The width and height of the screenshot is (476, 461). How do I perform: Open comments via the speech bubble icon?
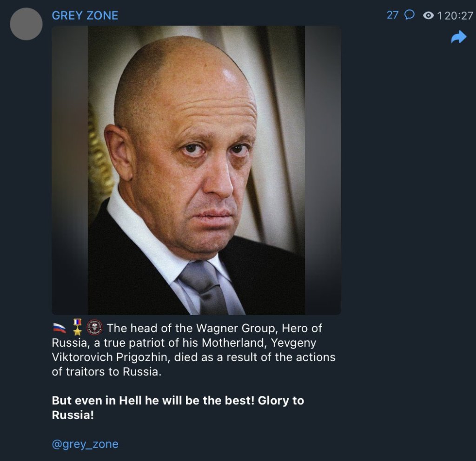click(x=409, y=15)
